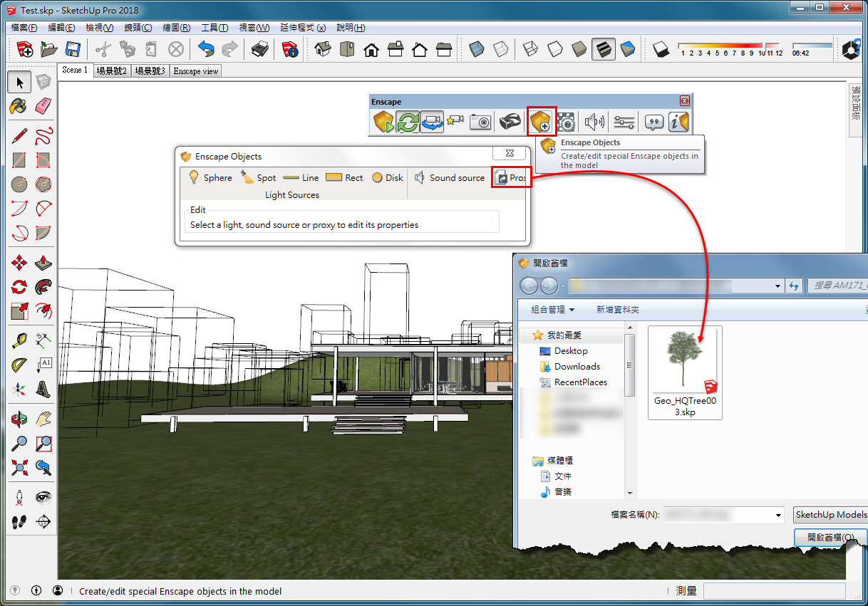The height and width of the screenshot is (606, 868).
Task: Expand the 檔案名稱 filename dropdown
Action: pyautogui.click(x=778, y=514)
